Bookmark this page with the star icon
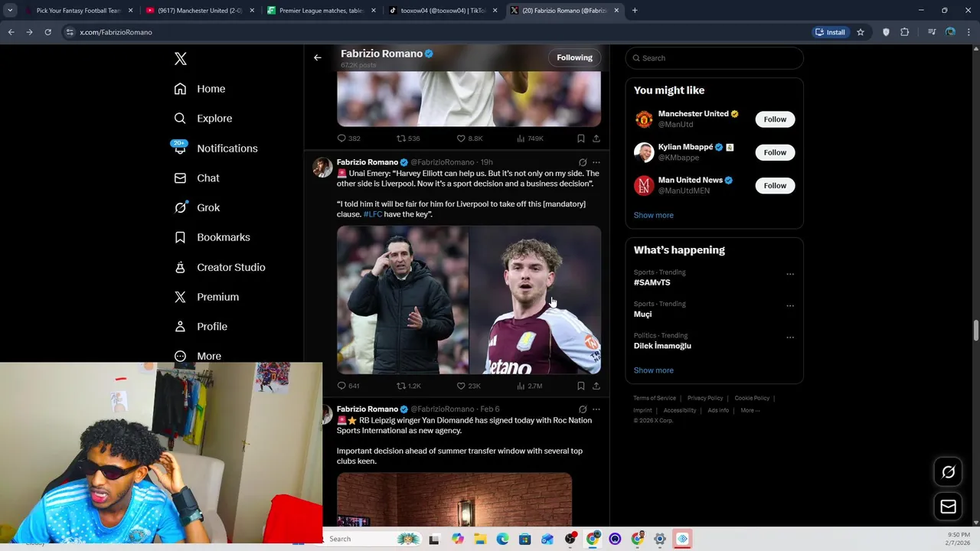 coord(861,32)
